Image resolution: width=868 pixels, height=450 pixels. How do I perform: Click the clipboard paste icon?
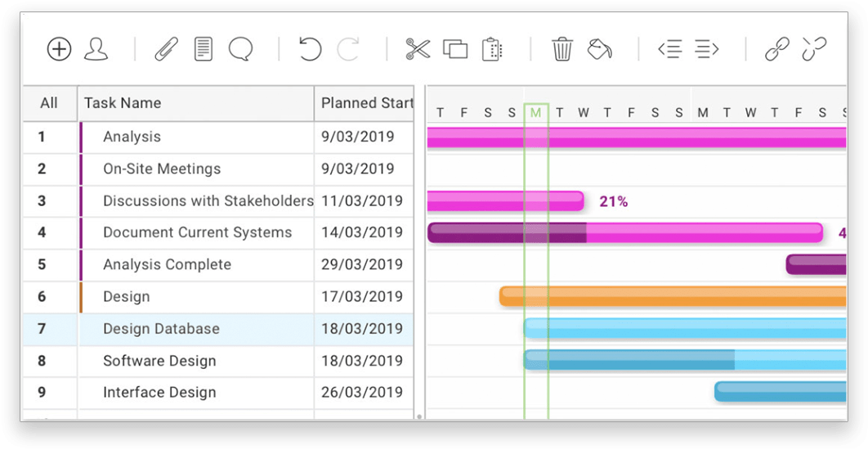pos(492,49)
